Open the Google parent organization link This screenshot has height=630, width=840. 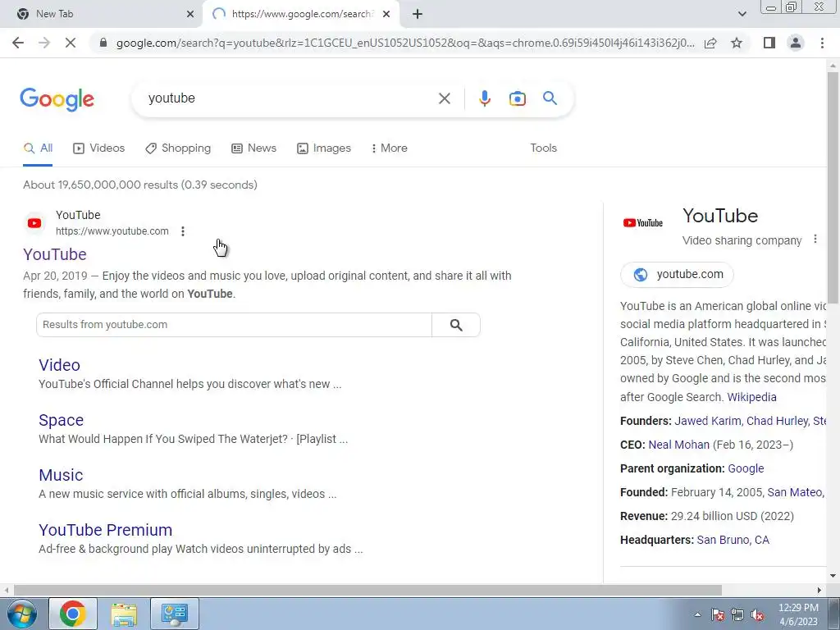(746, 468)
